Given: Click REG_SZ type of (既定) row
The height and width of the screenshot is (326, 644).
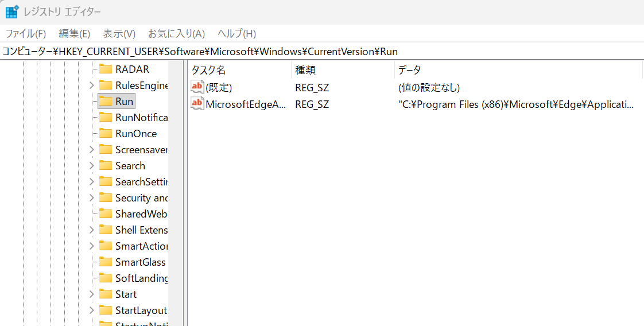Looking at the screenshot, I should click(312, 87).
